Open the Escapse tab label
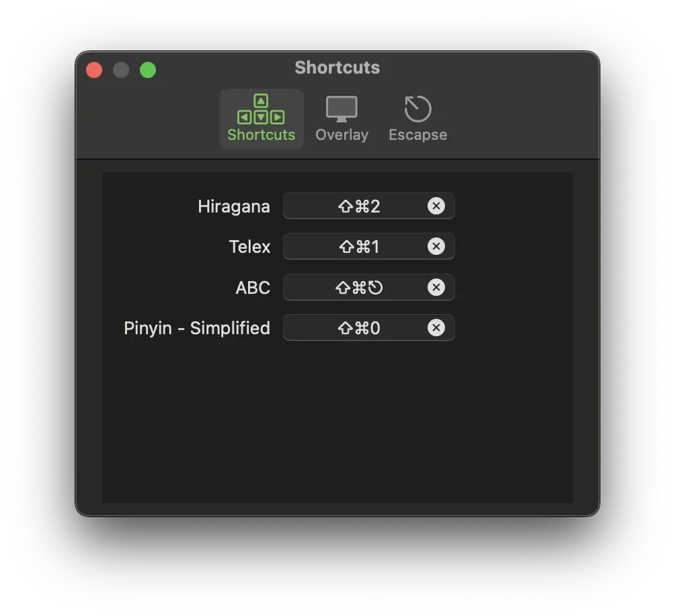 (418, 134)
